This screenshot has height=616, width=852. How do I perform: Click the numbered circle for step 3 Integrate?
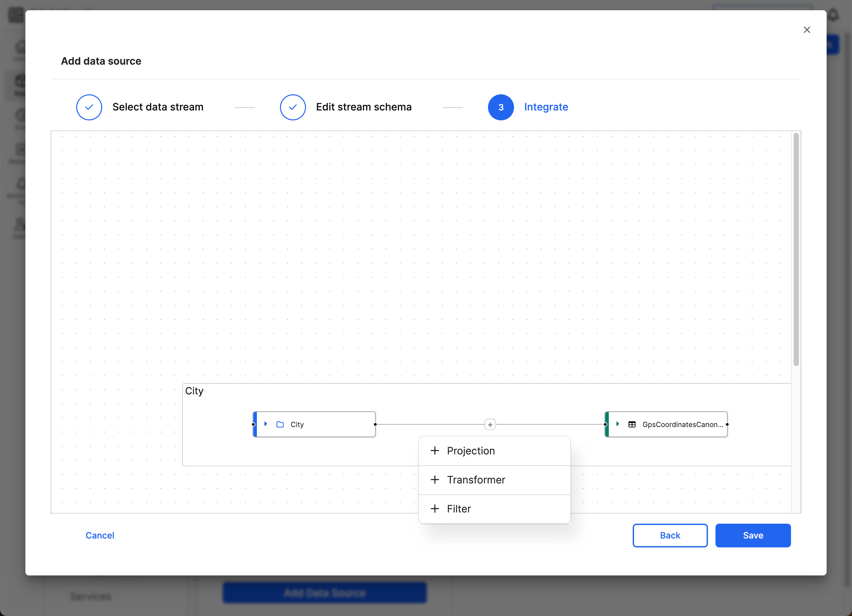coord(501,107)
